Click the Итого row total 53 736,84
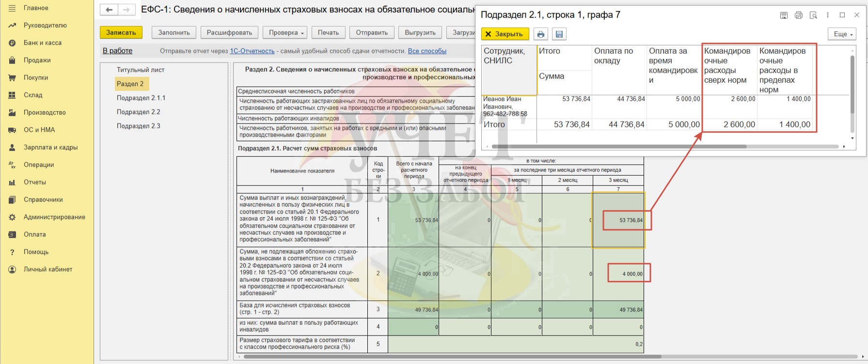Viewport: 868px width, 364px height. [565, 124]
